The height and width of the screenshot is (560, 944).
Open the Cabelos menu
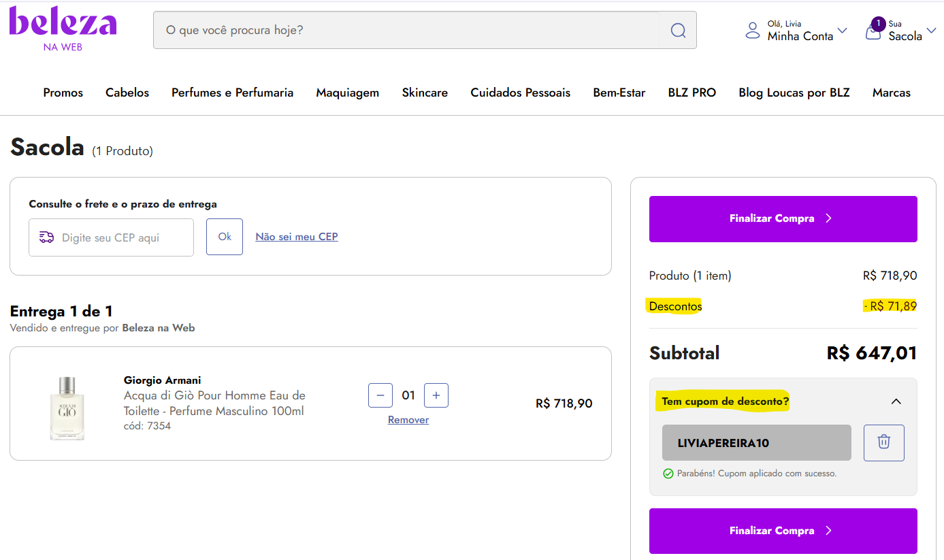pos(127,93)
